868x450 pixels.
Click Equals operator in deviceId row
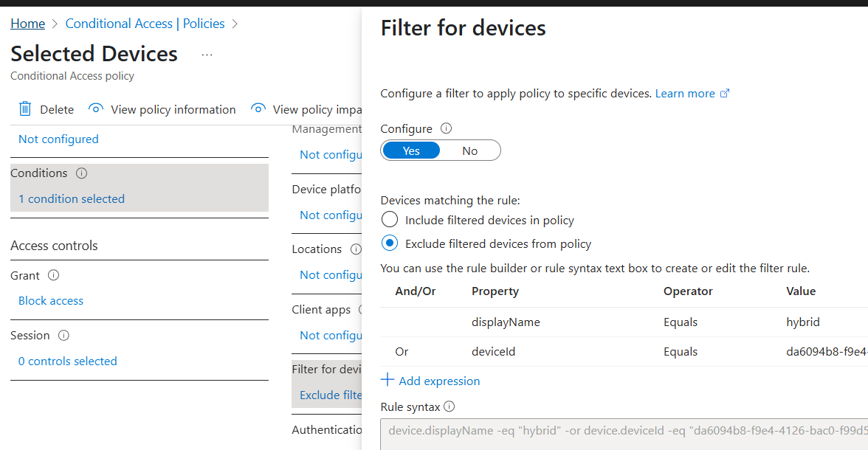(681, 351)
